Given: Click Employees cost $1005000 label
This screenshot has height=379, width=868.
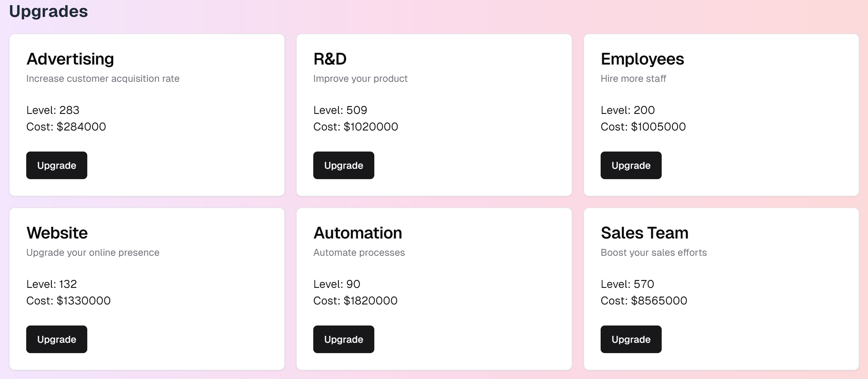Looking at the screenshot, I should point(643,127).
